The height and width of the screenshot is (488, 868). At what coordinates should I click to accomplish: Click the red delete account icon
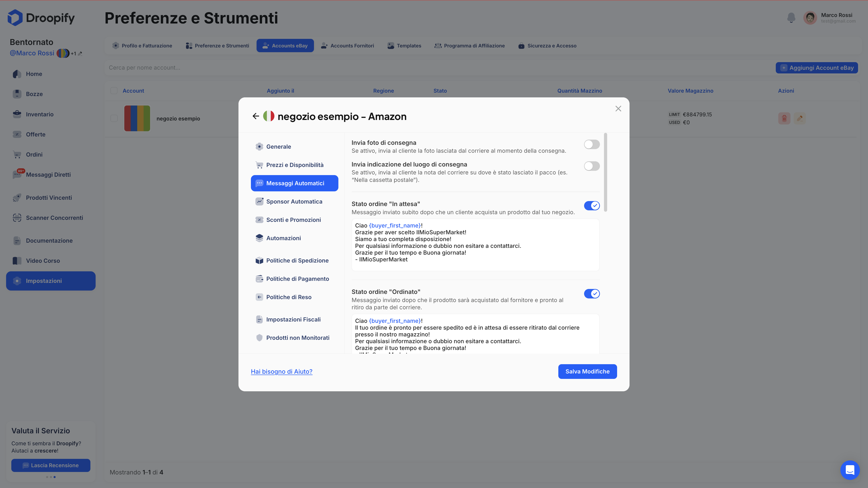(x=784, y=118)
